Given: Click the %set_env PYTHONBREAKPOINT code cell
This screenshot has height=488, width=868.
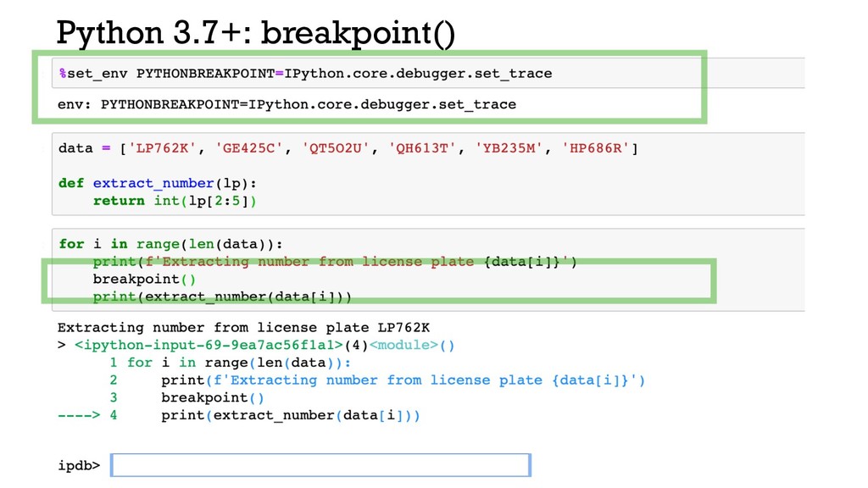Looking at the screenshot, I should click(428, 73).
